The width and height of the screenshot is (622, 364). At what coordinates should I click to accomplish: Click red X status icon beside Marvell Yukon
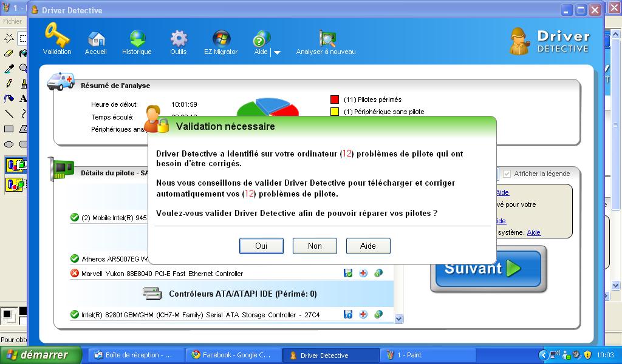(x=74, y=273)
